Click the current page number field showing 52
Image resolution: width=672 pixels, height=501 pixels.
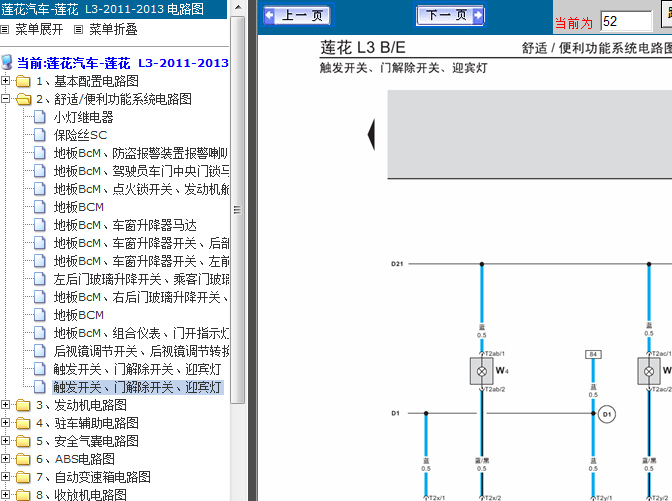click(x=626, y=21)
